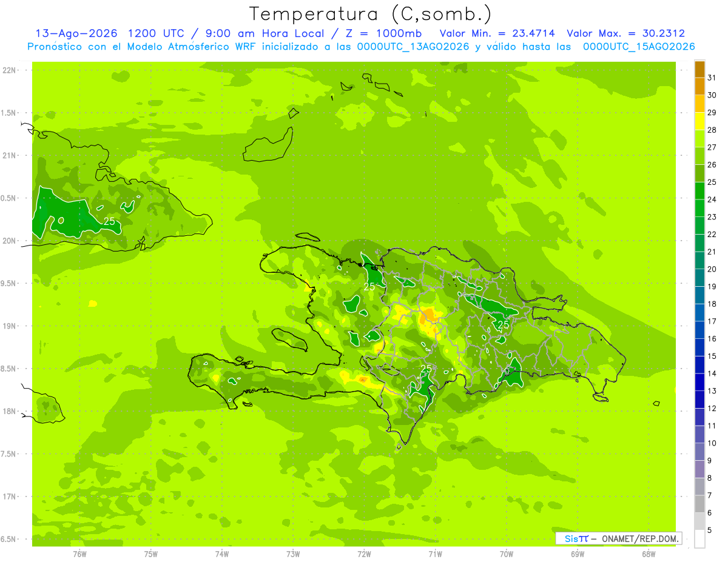Click the '12' label on the color scale

712,408
